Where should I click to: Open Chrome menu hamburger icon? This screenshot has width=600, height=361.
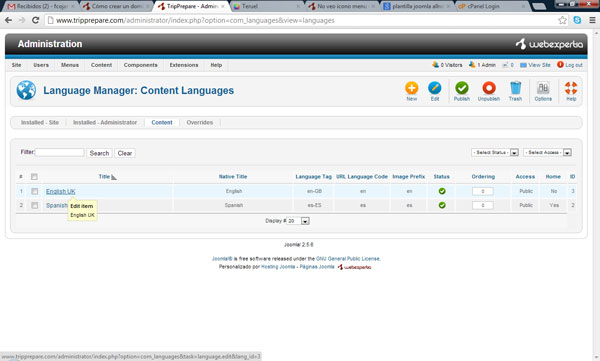(x=592, y=20)
